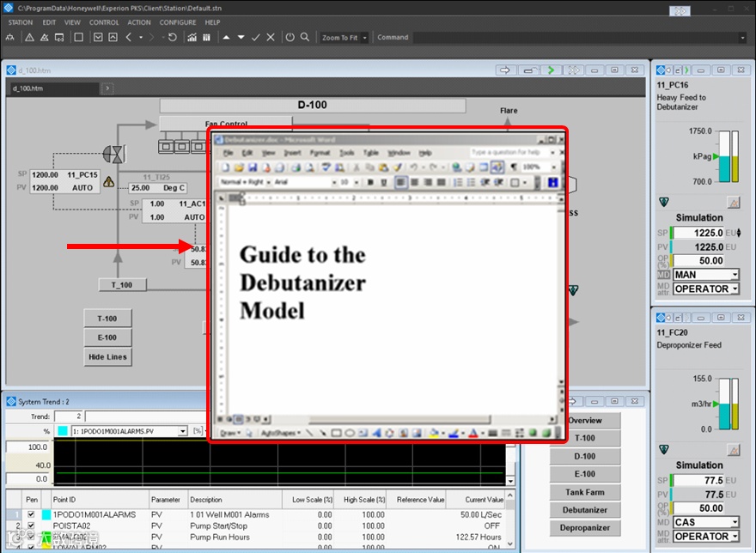Click the E-100 button under T-100 in display
Viewport: 756px width, 553px height.
pos(107,337)
